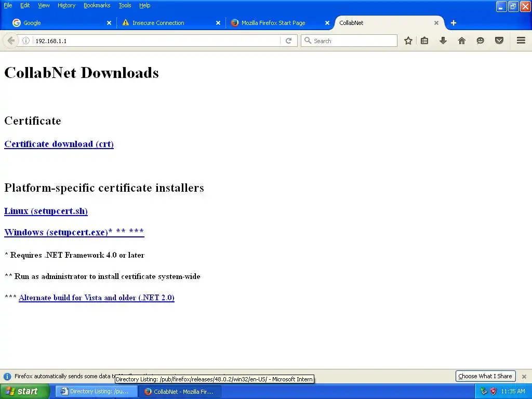Download the Certificate (crt) link
This screenshot has width=532, height=399.
(59, 144)
